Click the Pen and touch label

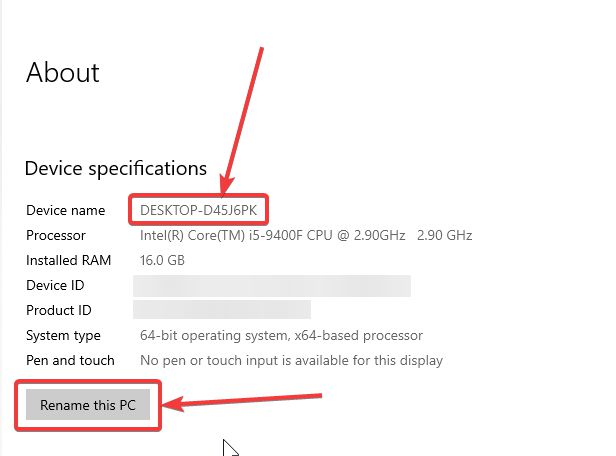coord(70,360)
